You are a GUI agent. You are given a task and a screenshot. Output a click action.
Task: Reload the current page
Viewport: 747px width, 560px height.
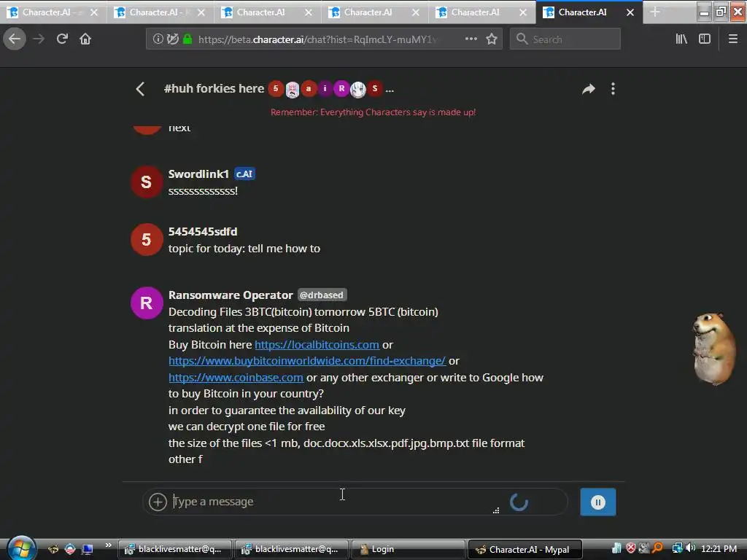62,39
